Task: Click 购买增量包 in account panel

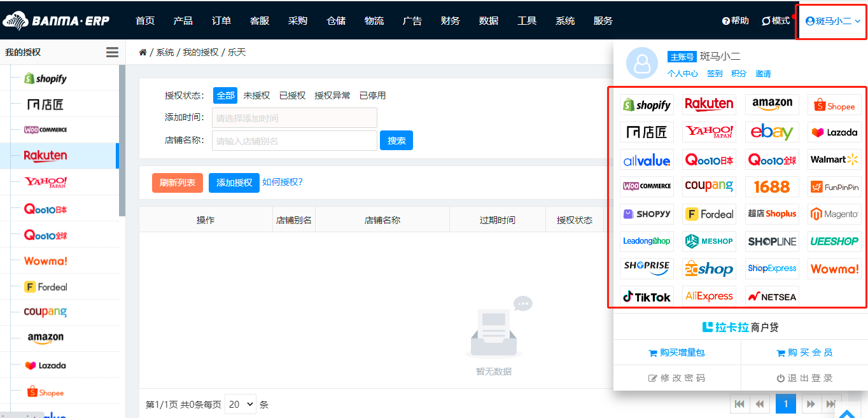Action: [x=677, y=352]
